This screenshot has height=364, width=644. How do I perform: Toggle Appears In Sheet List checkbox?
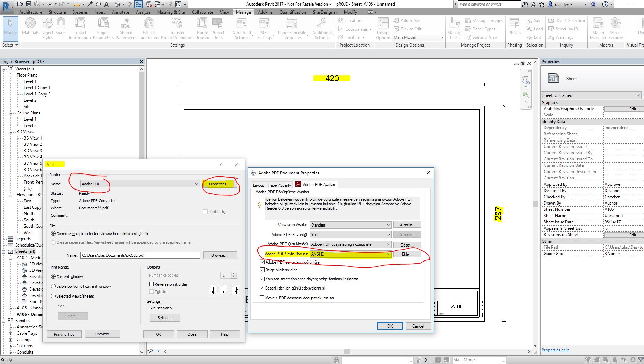[607, 229]
